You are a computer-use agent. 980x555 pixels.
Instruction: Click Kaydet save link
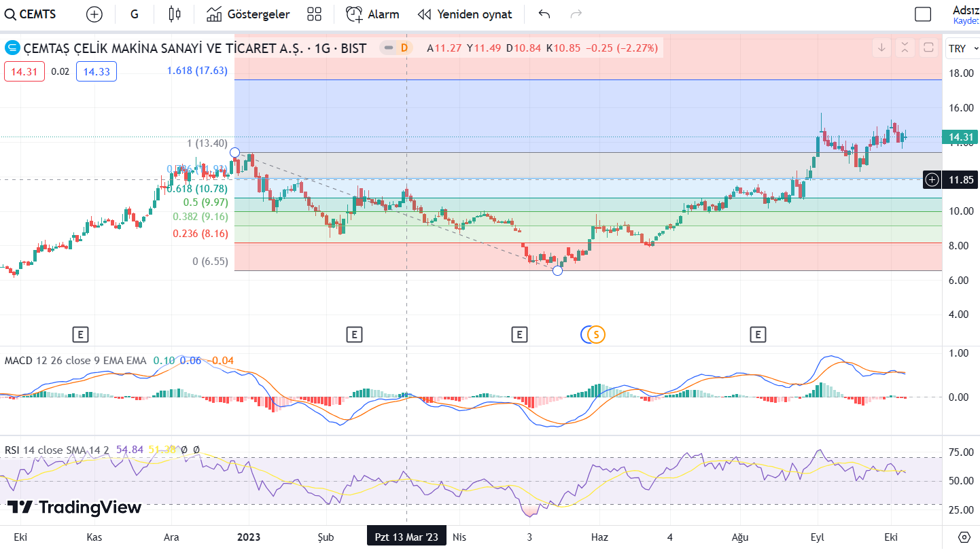click(966, 21)
